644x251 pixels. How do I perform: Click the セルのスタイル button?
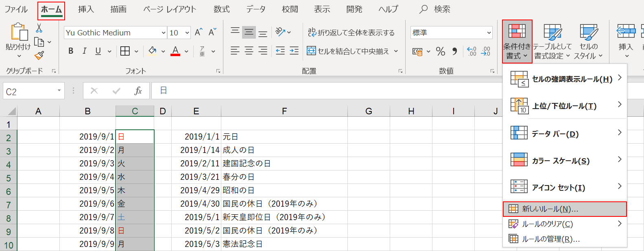click(588, 41)
